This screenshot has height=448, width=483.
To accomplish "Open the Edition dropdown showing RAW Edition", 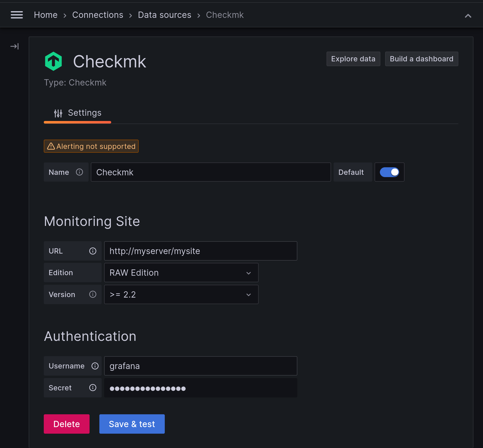I will pyautogui.click(x=181, y=273).
